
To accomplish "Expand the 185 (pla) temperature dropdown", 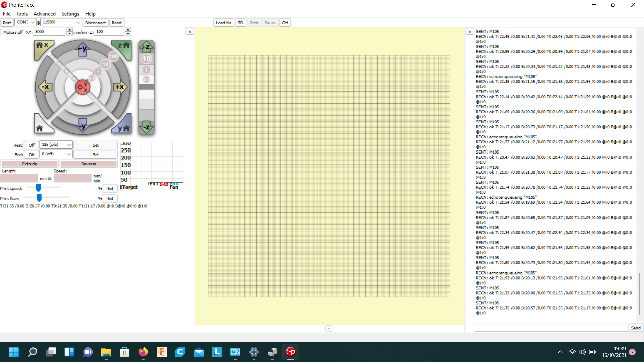I will [69, 145].
